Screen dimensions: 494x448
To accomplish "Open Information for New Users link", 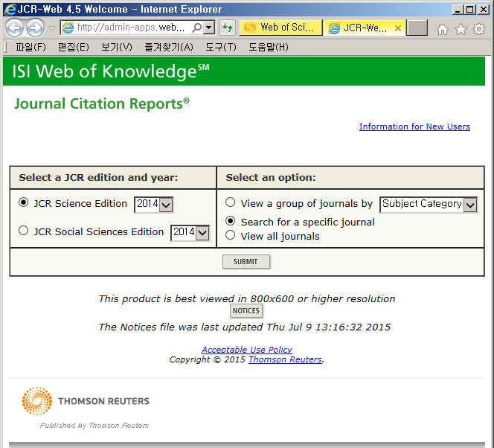I will click(x=414, y=127).
